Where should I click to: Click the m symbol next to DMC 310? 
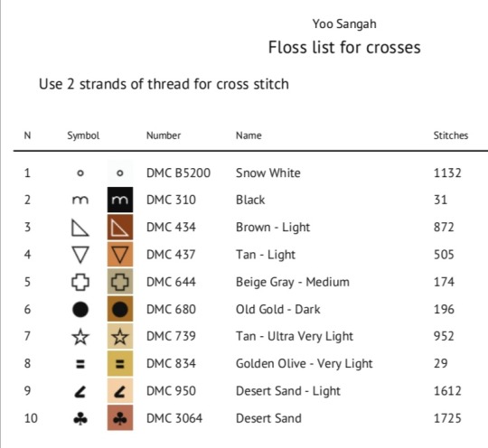pos(80,200)
